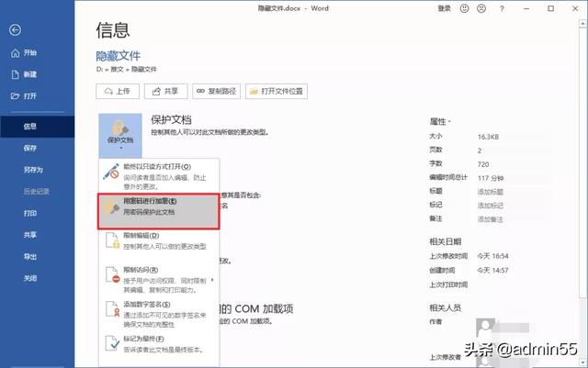Select the 信息 (Info) sidebar tab
Screen dimensions: 588x368
(37, 127)
